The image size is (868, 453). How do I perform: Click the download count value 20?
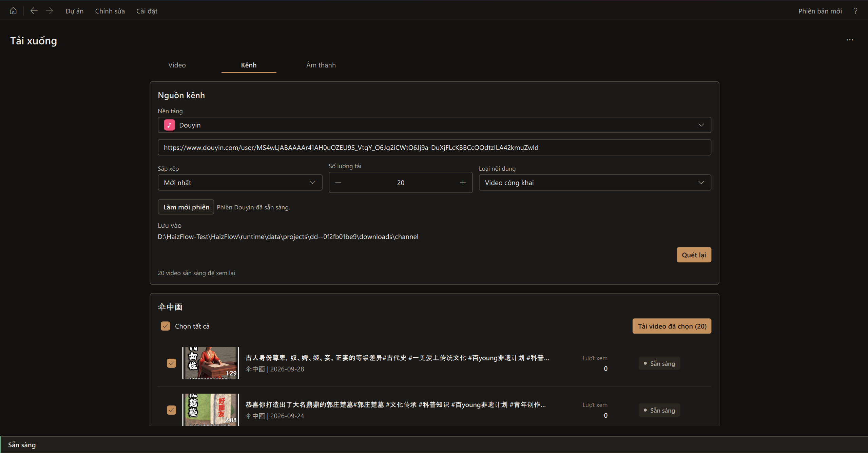pos(401,183)
